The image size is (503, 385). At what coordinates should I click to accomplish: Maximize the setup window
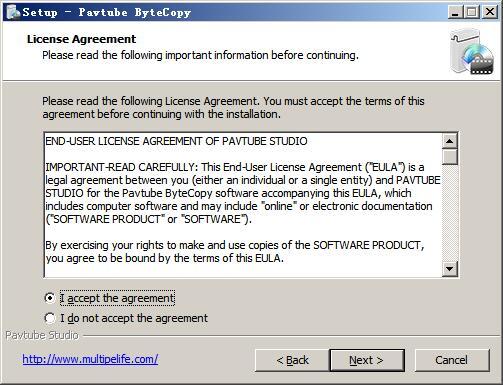pyautogui.click(x=472, y=12)
